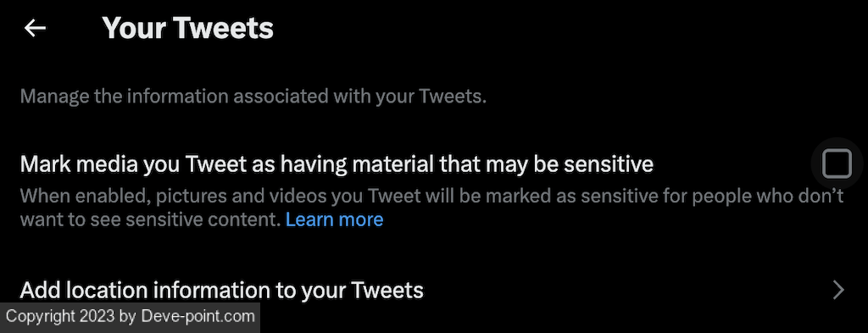Screen dimensions: 868x333
Task: Toggle the empty square box next to sensitive setting
Action: 837,164
